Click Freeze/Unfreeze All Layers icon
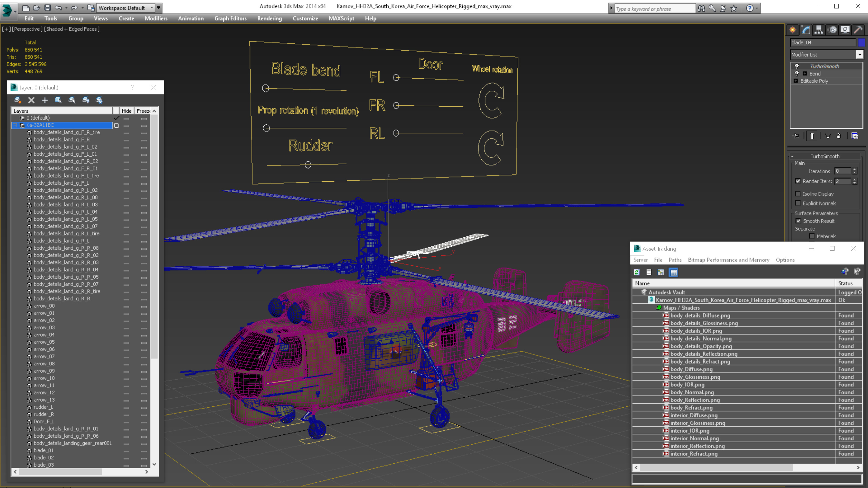 click(x=99, y=100)
